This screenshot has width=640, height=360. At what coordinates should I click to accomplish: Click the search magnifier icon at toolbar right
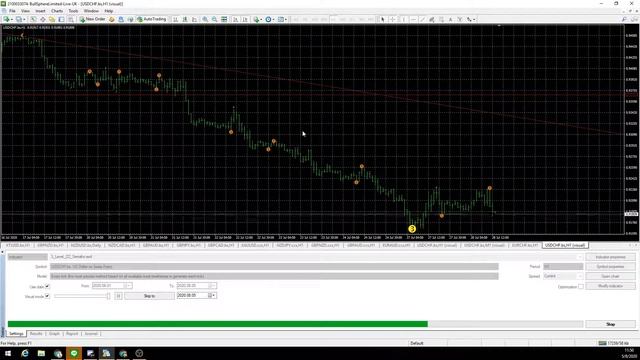(x=624, y=19)
